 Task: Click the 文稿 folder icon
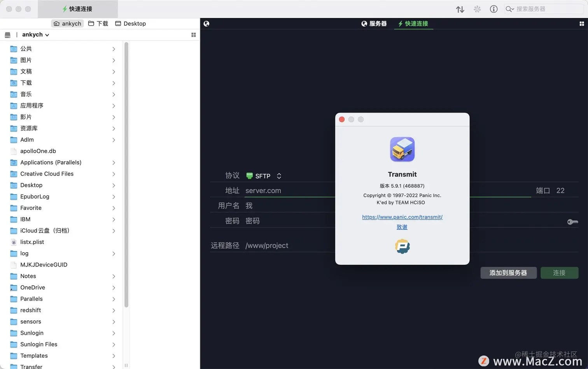14,71
